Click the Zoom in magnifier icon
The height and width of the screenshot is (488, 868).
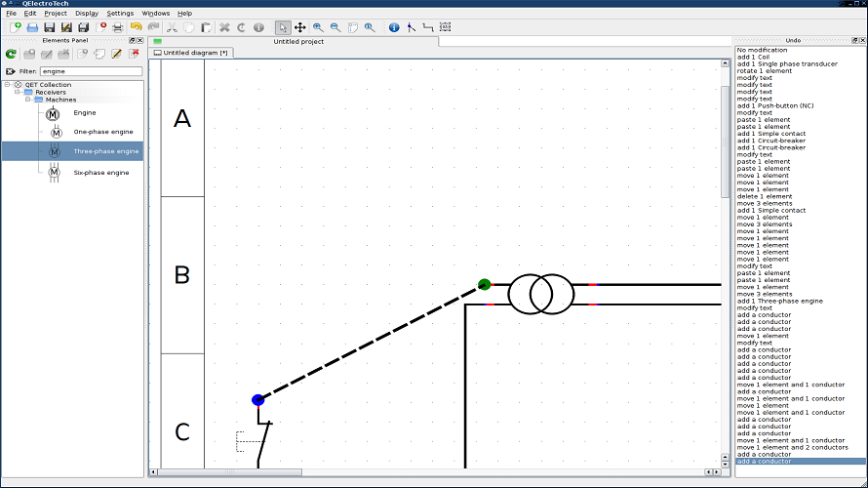coord(318,27)
